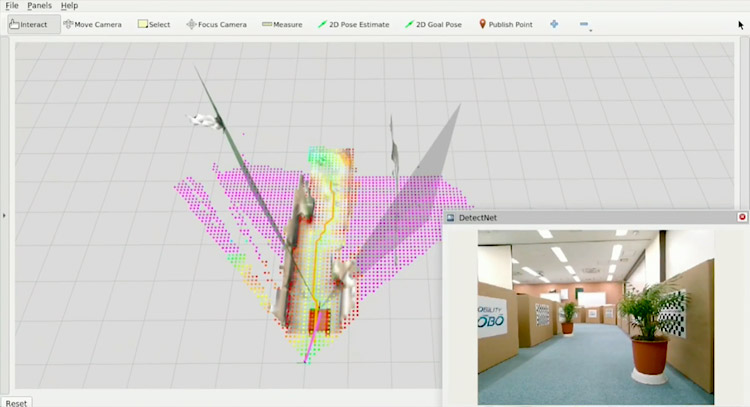Click the DetectNet panel title bar
750x407 pixels.
pos(590,217)
